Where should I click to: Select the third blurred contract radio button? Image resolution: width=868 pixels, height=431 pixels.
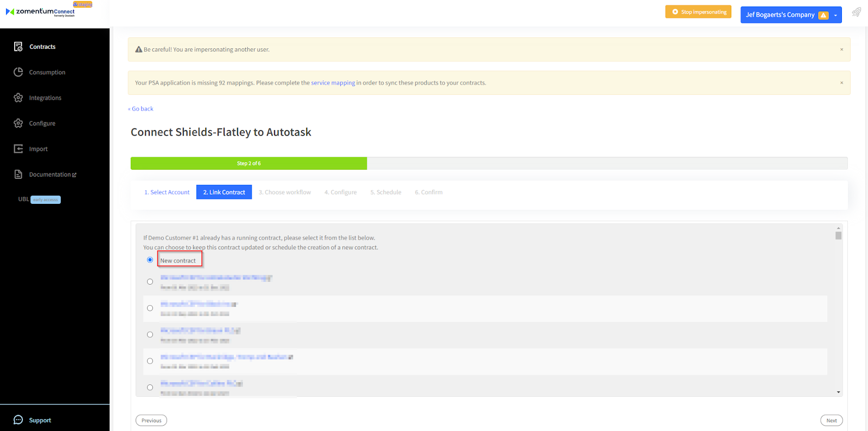tap(150, 334)
